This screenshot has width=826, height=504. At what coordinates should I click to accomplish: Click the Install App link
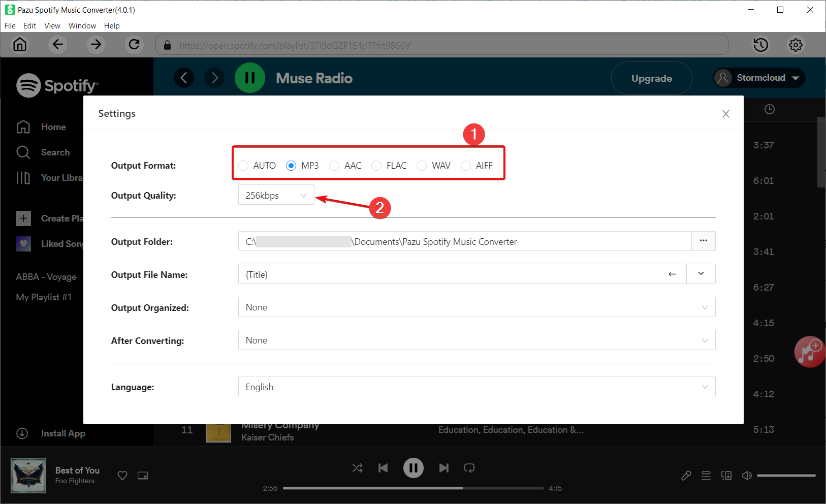pyautogui.click(x=63, y=433)
